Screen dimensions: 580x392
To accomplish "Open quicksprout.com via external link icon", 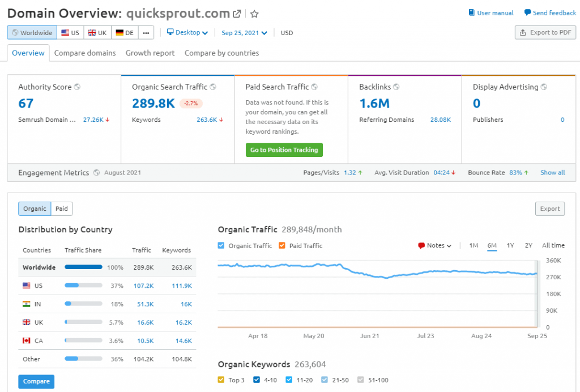I will pos(237,14).
